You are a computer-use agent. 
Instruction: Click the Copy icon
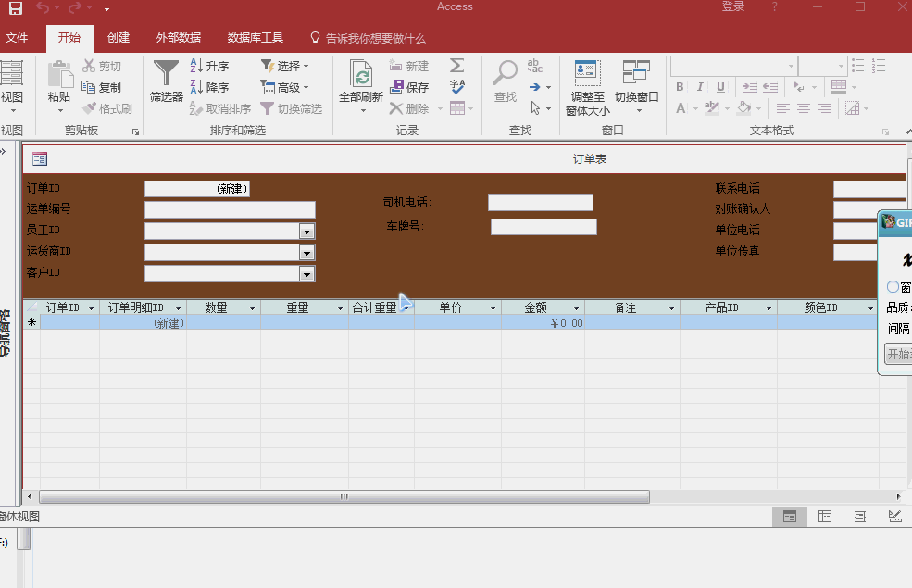(x=88, y=87)
